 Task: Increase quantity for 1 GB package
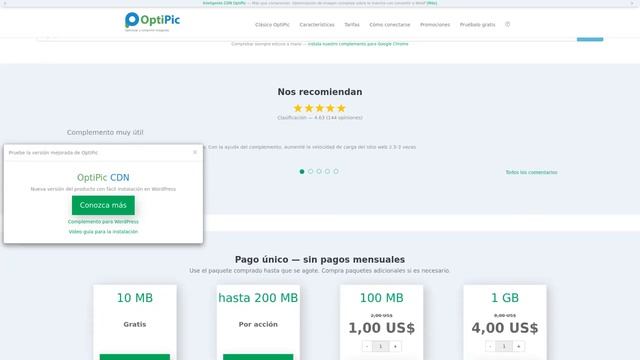pyautogui.click(x=519, y=347)
